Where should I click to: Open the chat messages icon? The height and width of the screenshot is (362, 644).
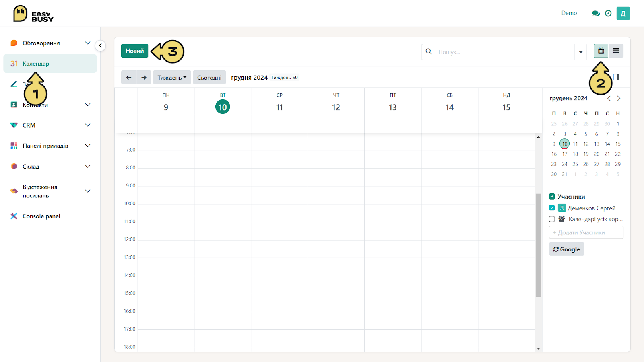click(x=596, y=13)
